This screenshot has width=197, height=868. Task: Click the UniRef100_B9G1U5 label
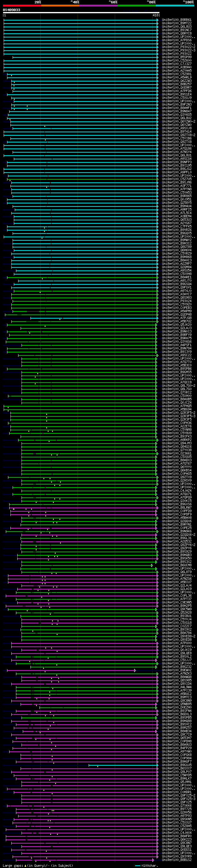(177, 765)
